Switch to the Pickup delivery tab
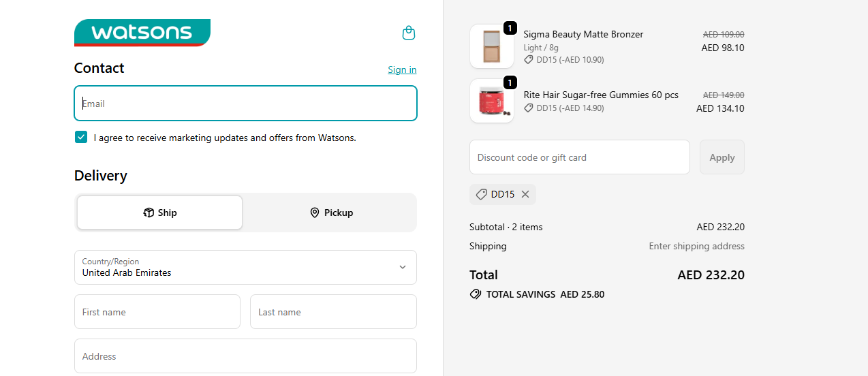868x376 pixels. [331, 213]
